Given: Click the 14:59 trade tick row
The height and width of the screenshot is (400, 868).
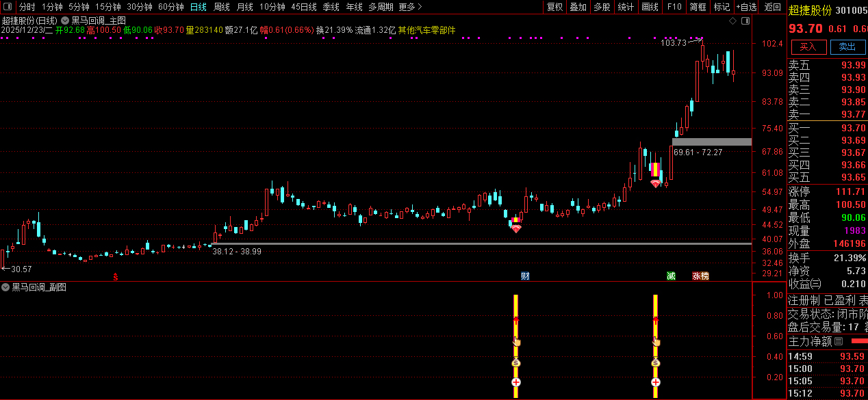Looking at the screenshot, I should pos(827,356).
